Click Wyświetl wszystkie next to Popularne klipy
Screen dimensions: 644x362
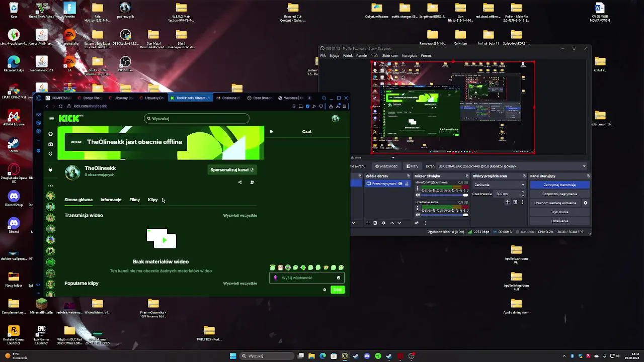[240, 283]
